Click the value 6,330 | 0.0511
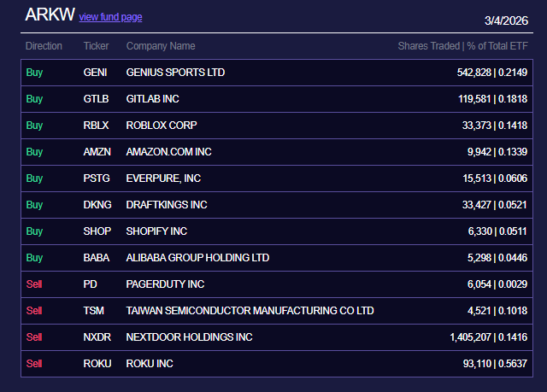 [x=497, y=231]
